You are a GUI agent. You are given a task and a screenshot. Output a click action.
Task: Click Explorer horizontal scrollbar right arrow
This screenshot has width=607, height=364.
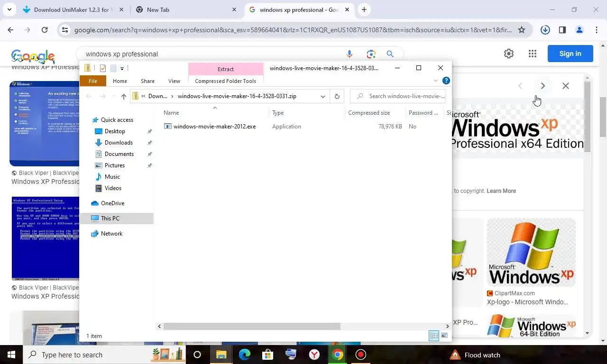tap(447, 326)
